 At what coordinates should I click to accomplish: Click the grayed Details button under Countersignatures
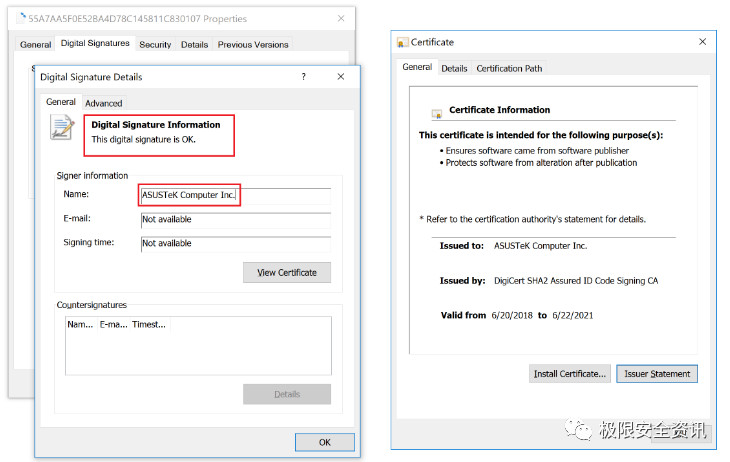pos(287,394)
